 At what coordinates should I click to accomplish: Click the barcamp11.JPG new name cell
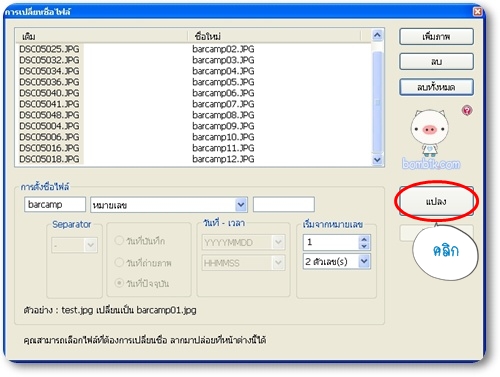coord(223,148)
